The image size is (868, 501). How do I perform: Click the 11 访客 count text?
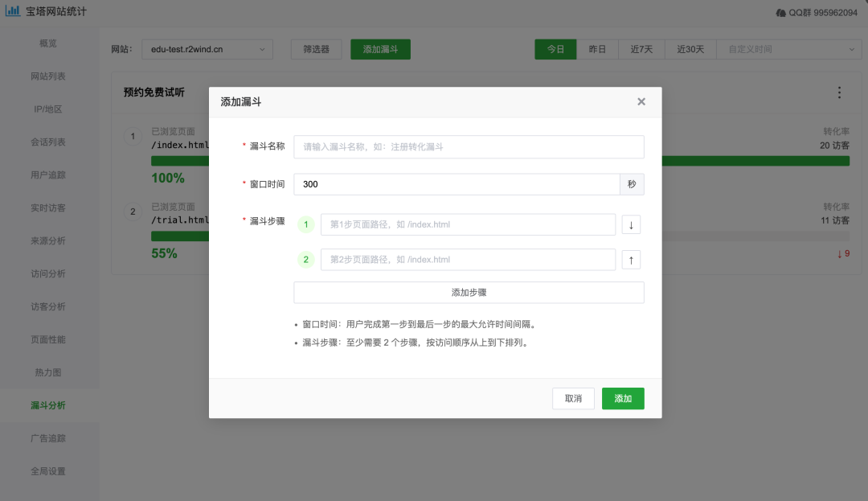(x=835, y=220)
